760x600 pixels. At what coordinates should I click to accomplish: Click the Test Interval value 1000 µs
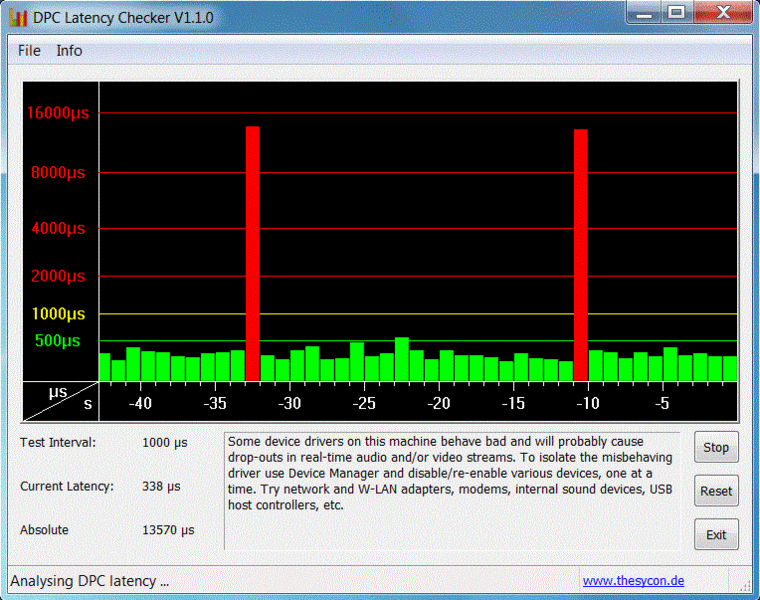(x=165, y=442)
